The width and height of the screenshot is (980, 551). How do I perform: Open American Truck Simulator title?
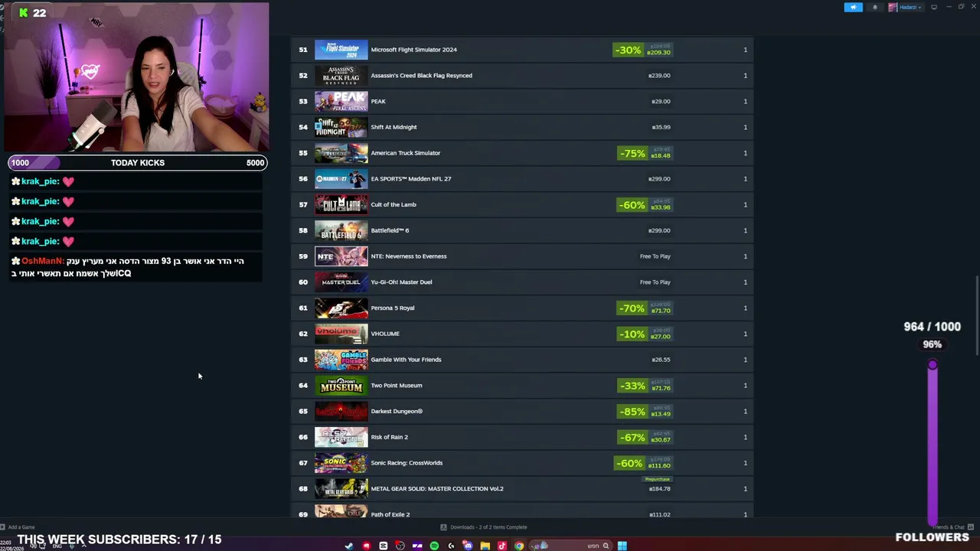coord(405,153)
